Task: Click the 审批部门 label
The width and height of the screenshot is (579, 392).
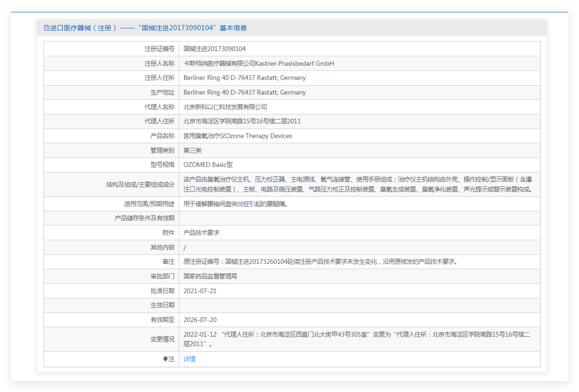Action: pyautogui.click(x=162, y=276)
